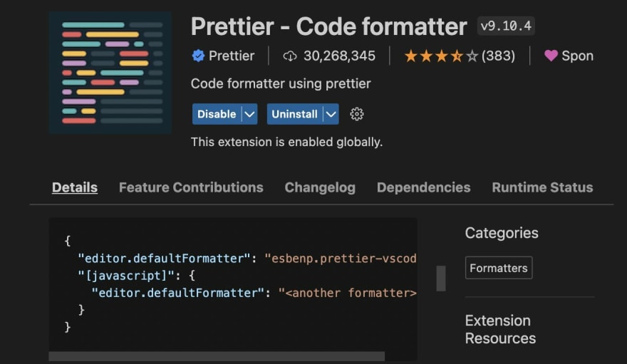Screen dimensions: 627x364
Task: Click the 'Code formatter using prettier' description
Action: (x=281, y=83)
